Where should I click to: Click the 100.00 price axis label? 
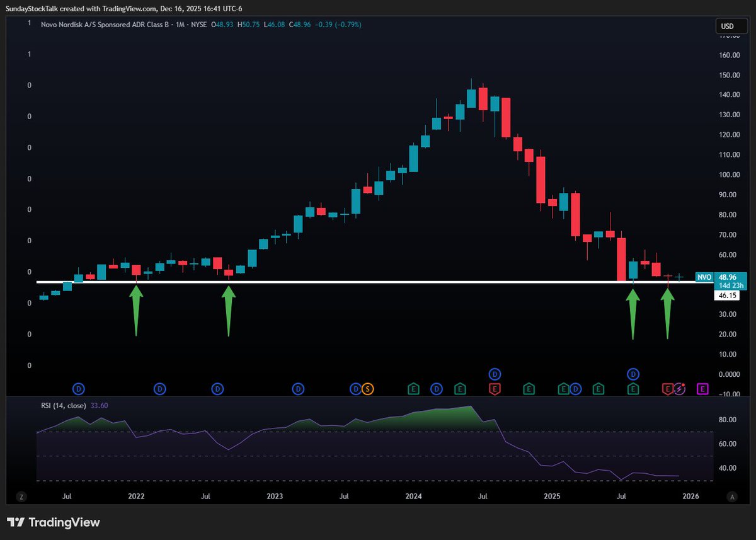pyautogui.click(x=730, y=175)
